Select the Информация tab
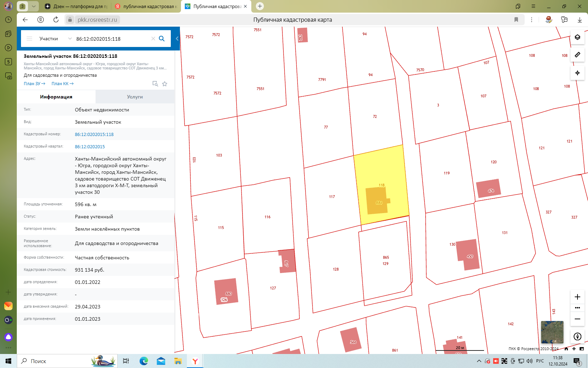The width and height of the screenshot is (588, 368). [x=56, y=97]
